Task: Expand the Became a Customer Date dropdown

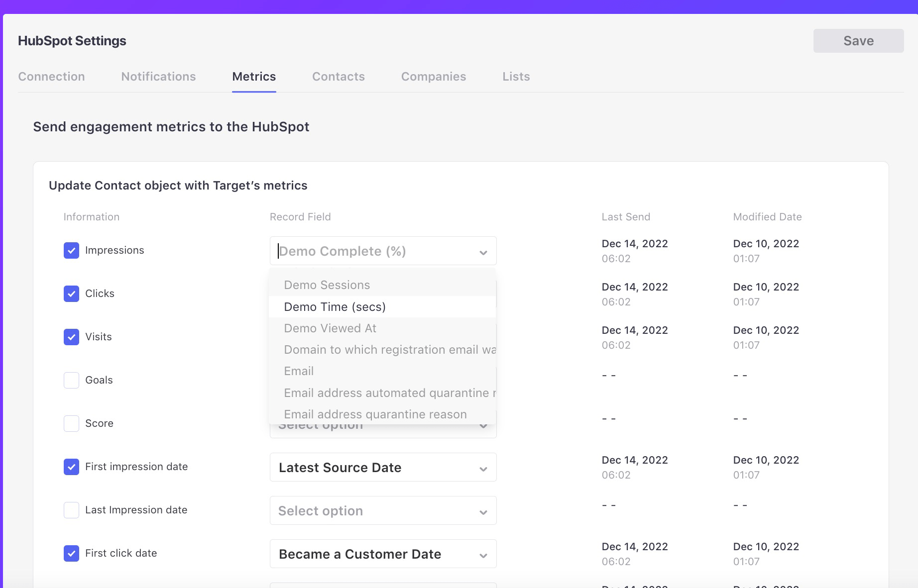Action: (382, 554)
